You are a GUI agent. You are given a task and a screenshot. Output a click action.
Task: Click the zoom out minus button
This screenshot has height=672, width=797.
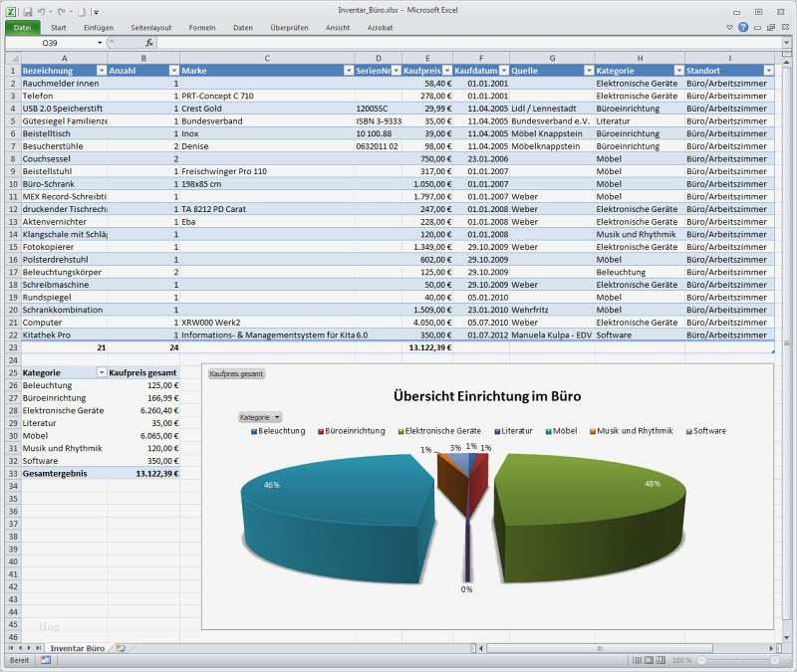pos(702,660)
